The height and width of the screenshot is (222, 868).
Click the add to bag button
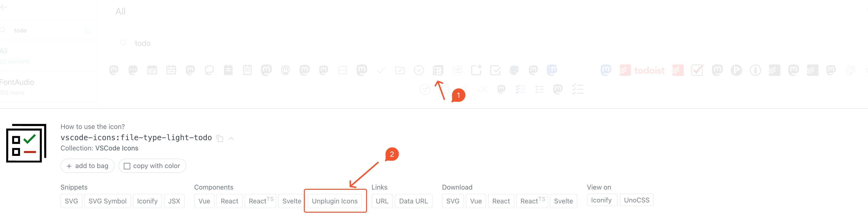[88, 166]
